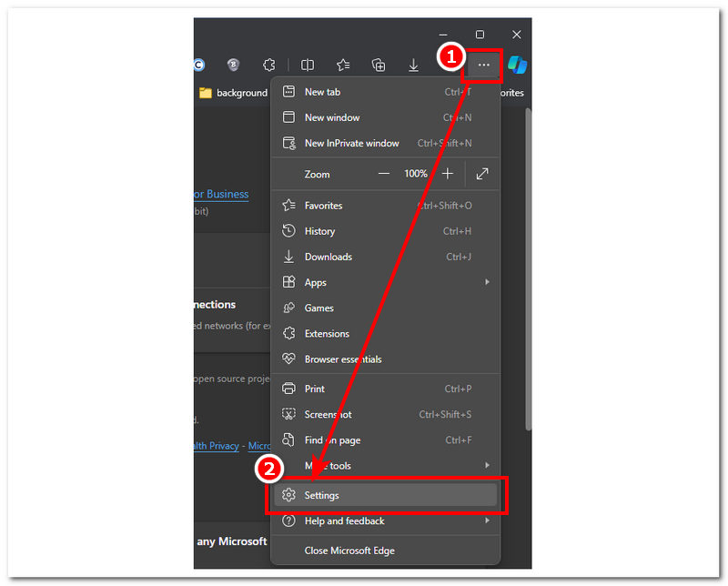The width and height of the screenshot is (728, 586).
Task: Open the Copilot sidebar icon
Action: tap(517, 65)
